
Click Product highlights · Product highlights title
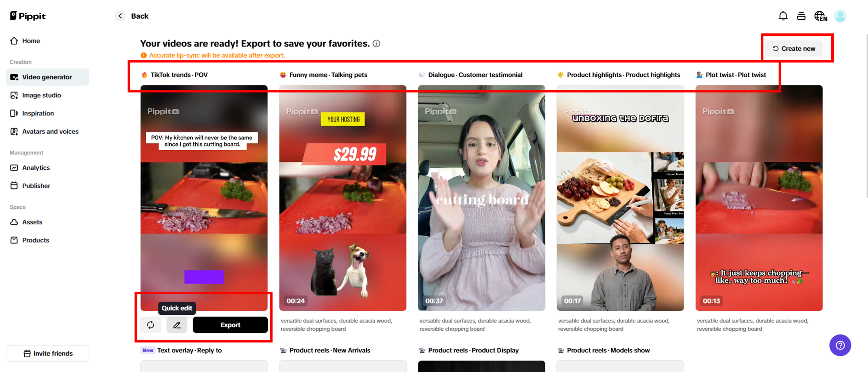point(624,75)
